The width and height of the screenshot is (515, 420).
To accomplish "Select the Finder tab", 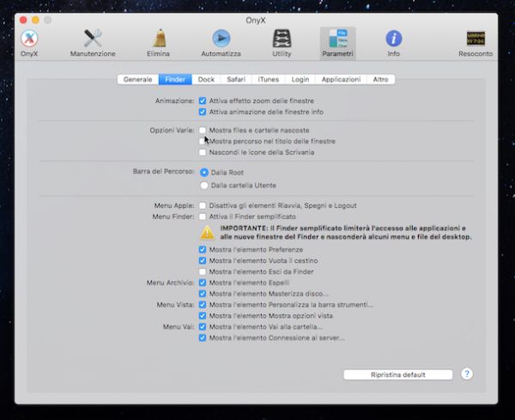I will 175,79.
